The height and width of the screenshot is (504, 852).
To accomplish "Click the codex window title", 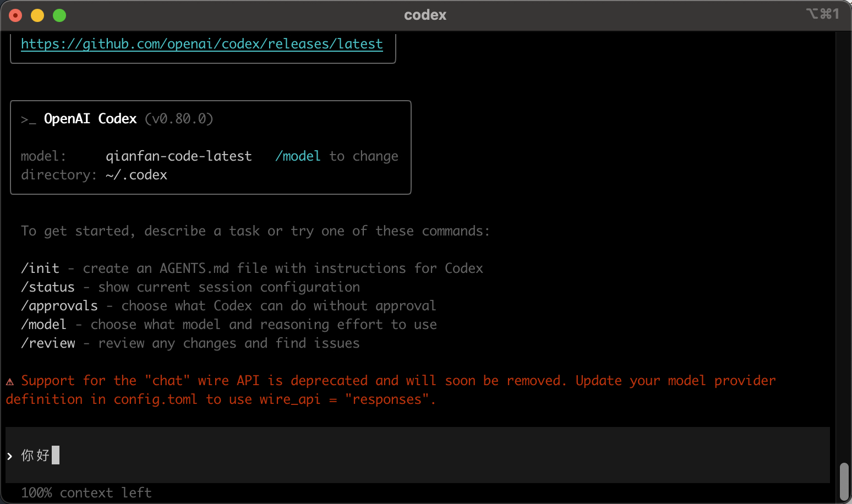I will click(425, 15).
